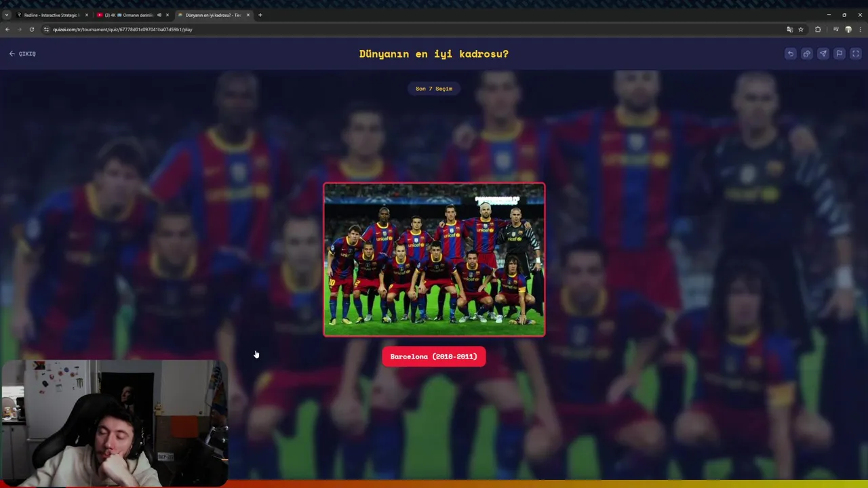
Task: Click the Çıkış exit link
Action: point(22,54)
